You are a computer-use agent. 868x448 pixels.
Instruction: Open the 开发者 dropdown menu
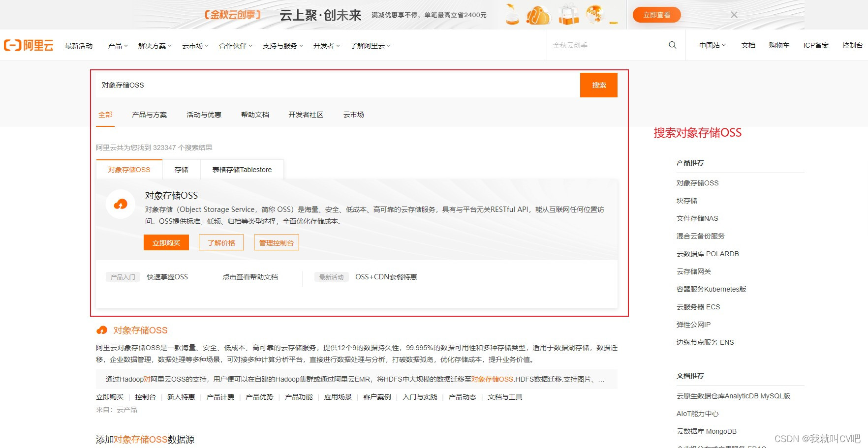click(324, 46)
